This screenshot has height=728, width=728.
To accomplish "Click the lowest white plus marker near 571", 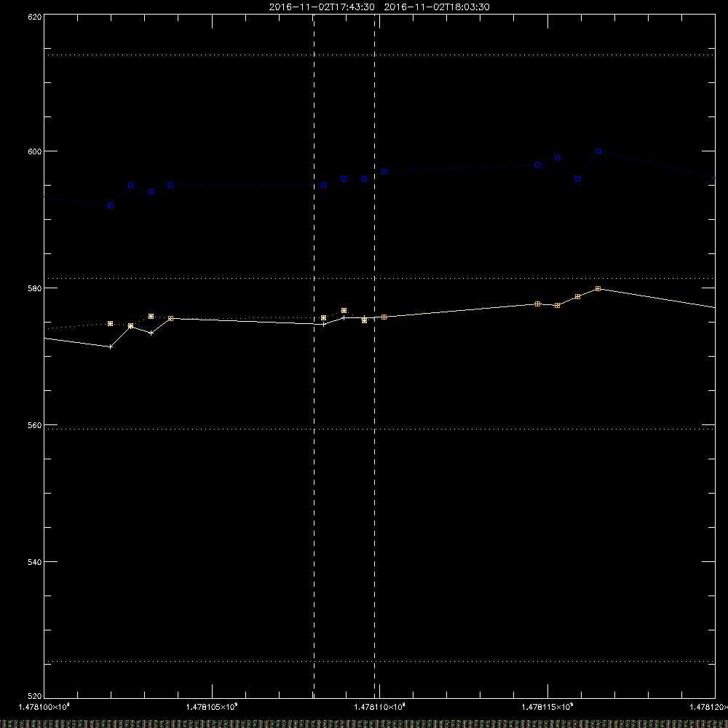I will coord(111,347).
